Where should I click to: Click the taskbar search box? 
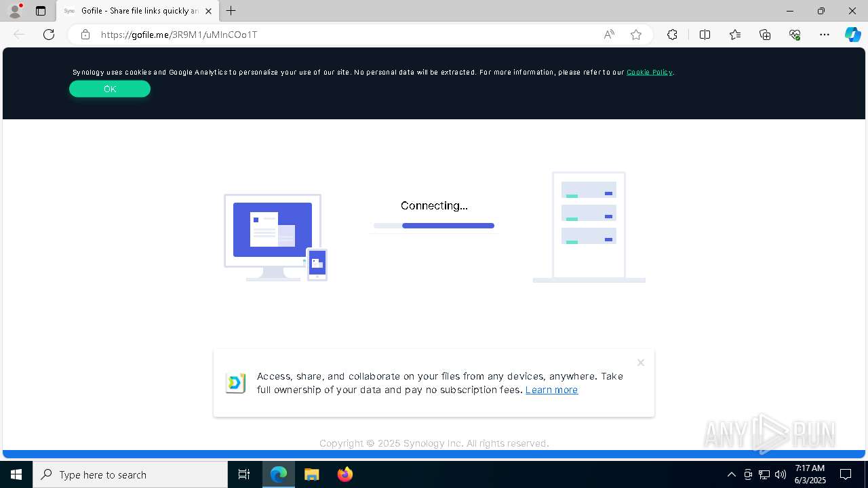tap(130, 474)
